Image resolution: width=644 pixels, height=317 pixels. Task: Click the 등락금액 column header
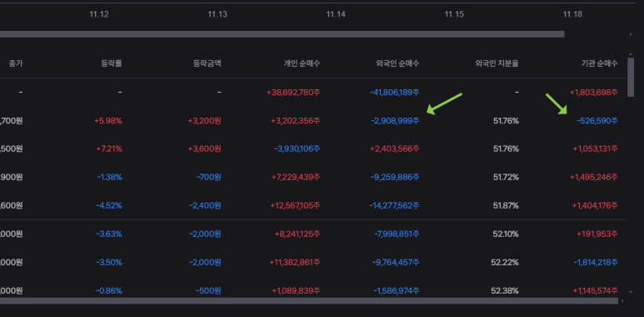(207, 63)
